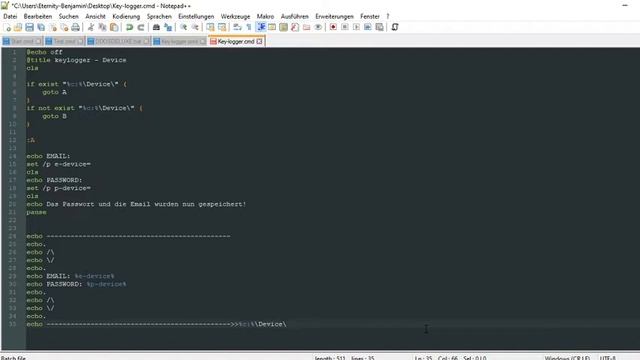Paste using the clipboard icon
The width and height of the screenshot is (640, 360).
[x=114, y=27]
